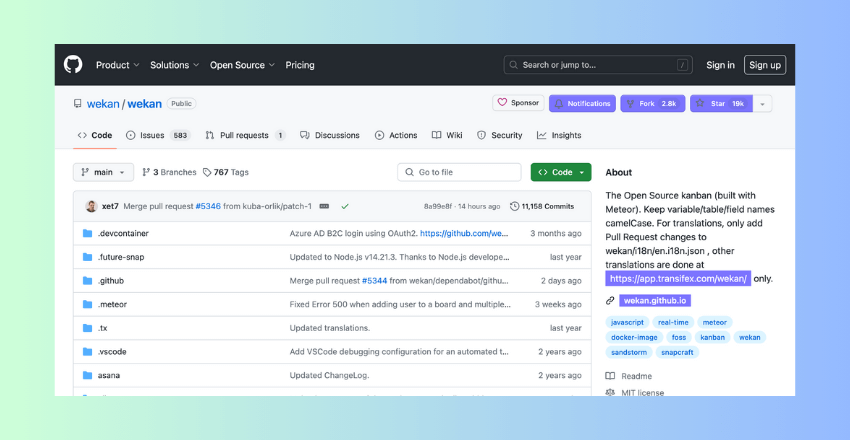Click the Sponsor heart button
The width and height of the screenshot is (850, 440).
[x=518, y=103]
